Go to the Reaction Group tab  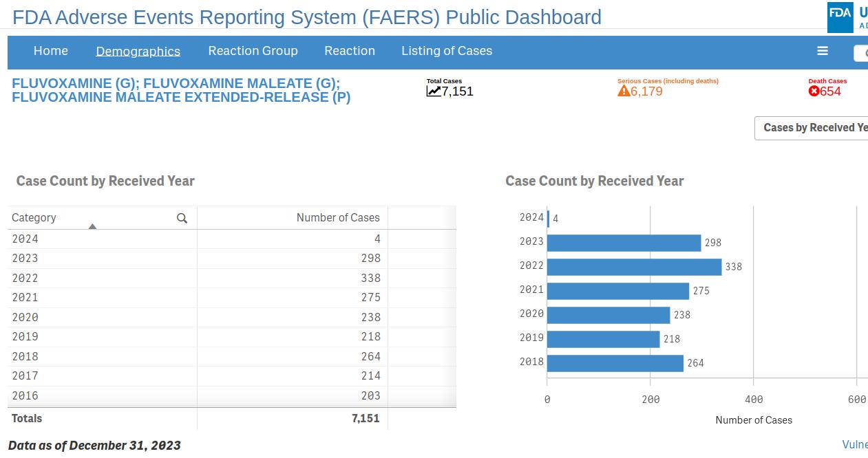(x=253, y=51)
